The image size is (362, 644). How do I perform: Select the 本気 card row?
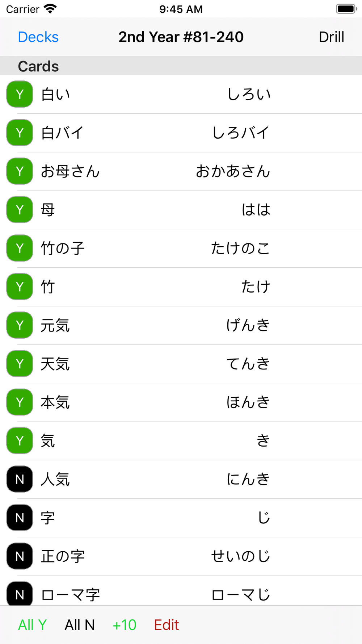point(181,402)
